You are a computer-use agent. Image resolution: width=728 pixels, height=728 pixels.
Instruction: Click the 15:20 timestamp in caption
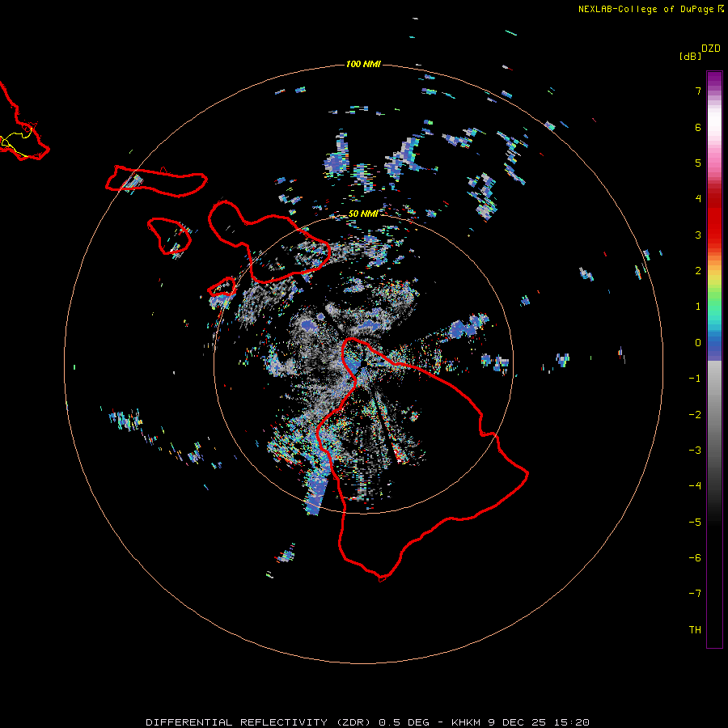pyautogui.click(x=572, y=722)
